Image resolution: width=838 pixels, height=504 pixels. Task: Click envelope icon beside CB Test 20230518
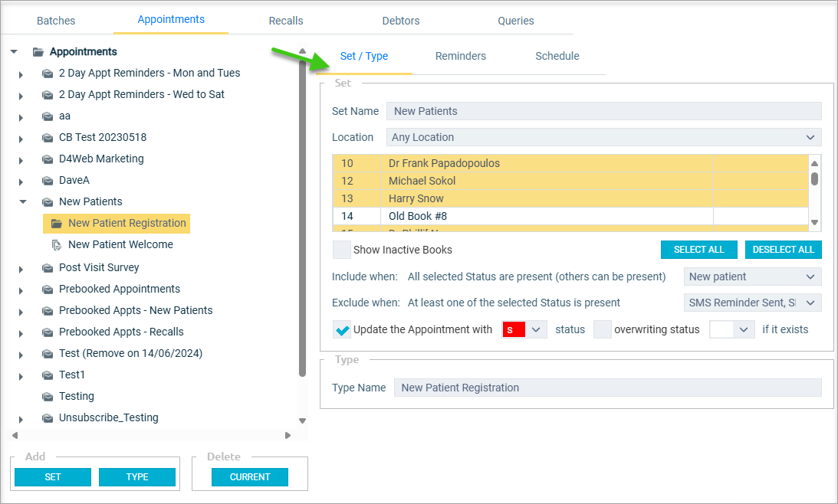48,137
